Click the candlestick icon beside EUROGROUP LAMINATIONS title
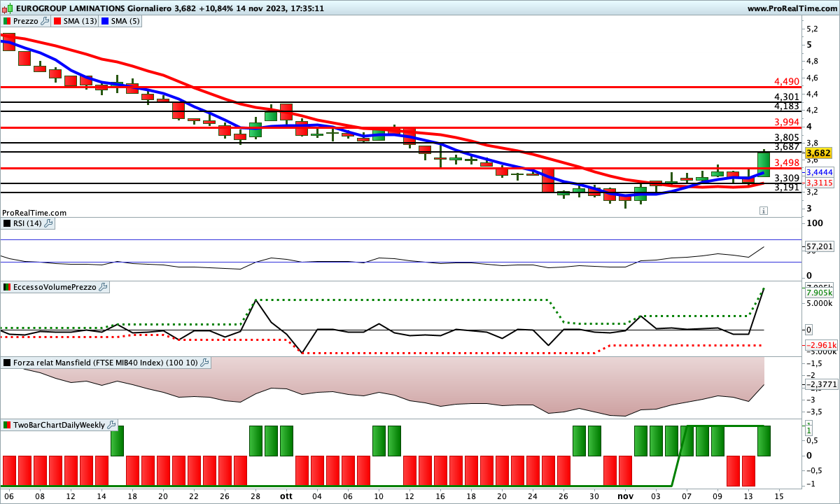The height and width of the screenshot is (504, 840). coord(7,8)
